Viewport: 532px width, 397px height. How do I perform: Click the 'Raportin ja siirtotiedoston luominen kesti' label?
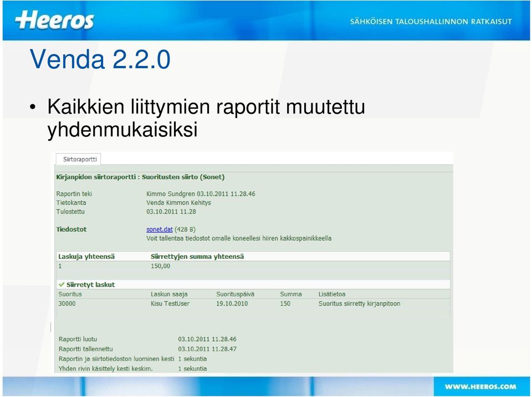tap(116, 359)
